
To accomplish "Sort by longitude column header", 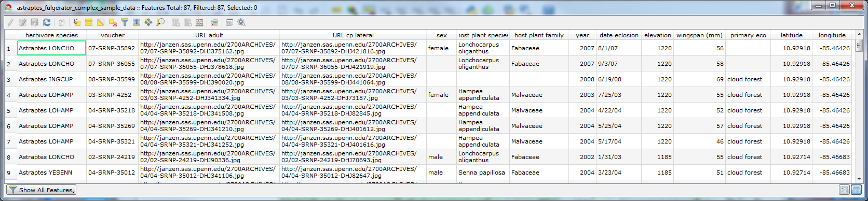I will 832,35.
